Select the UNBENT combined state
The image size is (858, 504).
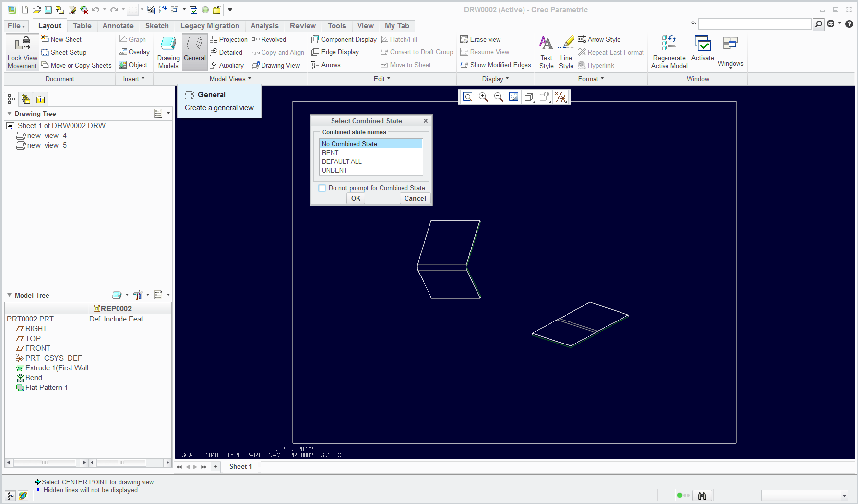click(371, 170)
